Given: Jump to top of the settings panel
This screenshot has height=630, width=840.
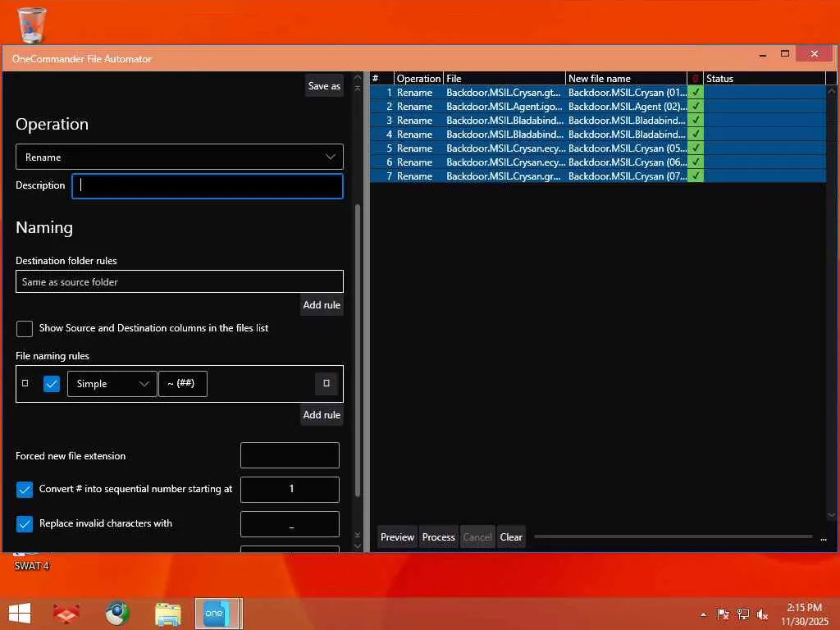Looking at the screenshot, I should coord(358,89).
